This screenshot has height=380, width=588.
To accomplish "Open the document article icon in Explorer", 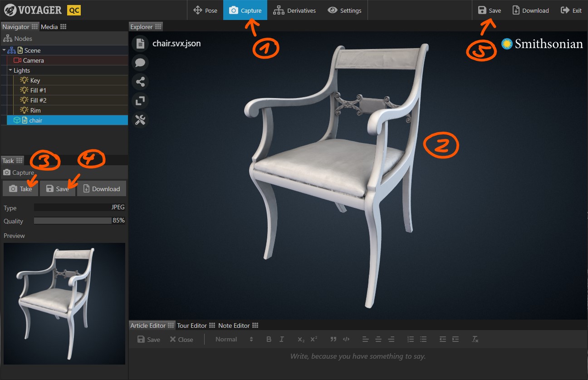I will click(x=140, y=44).
